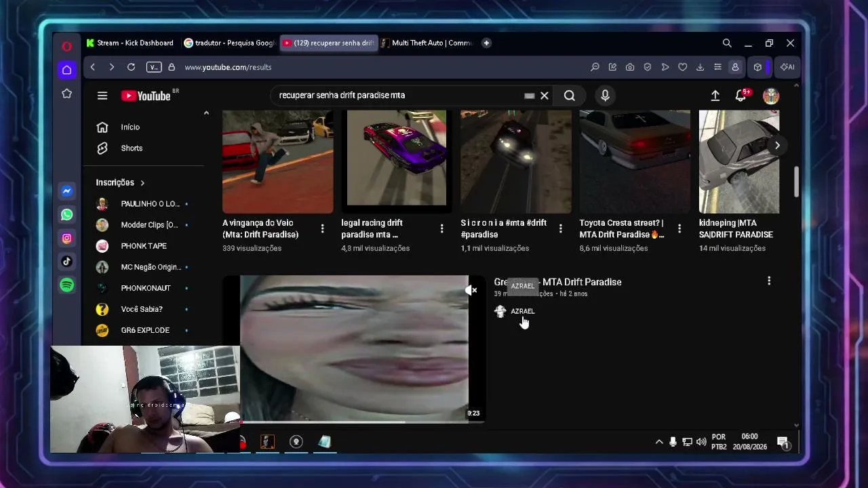This screenshot has height=488, width=868.
Task: Open Toyota Cresta street short thumbnail
Action: tap(635, 162)
